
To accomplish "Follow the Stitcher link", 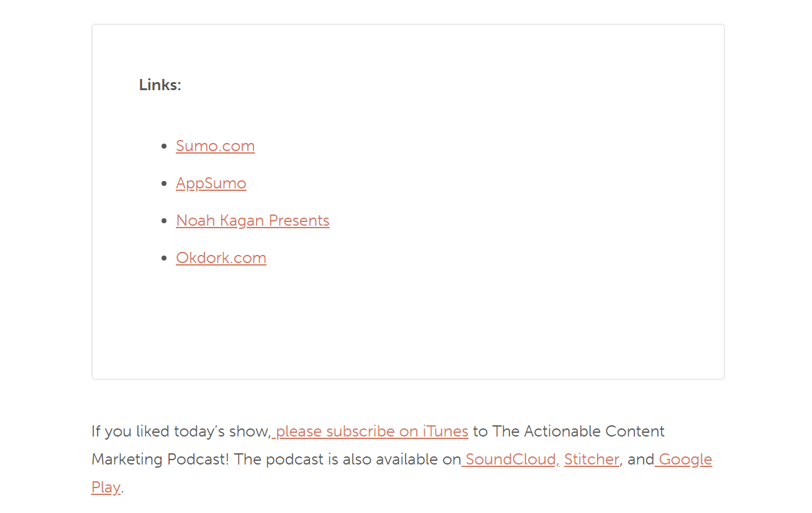I will pyautogui.click(x=591, y=460).
